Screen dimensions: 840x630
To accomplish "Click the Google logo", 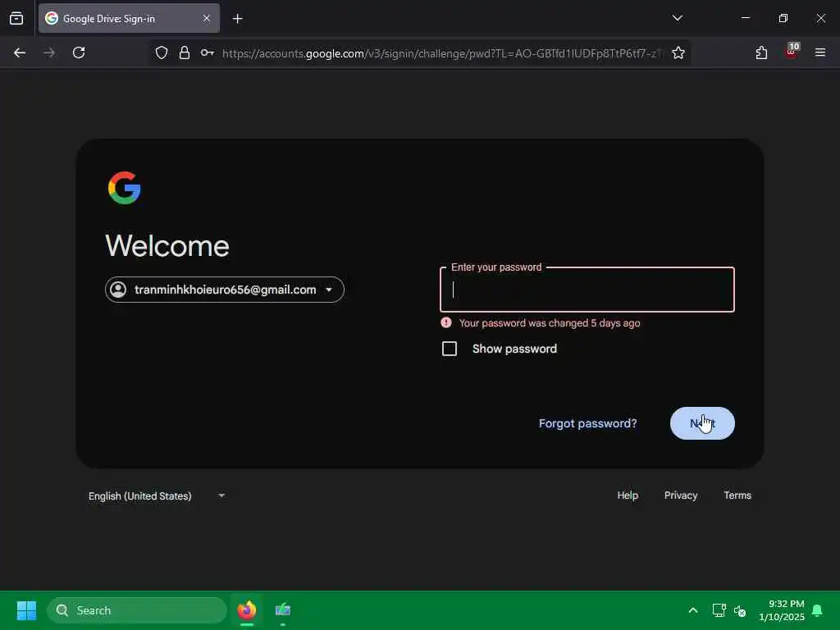I will 125,188.
